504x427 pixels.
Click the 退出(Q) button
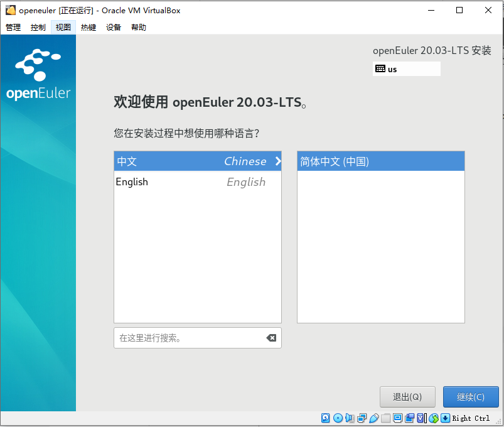[x=407, y=397]
